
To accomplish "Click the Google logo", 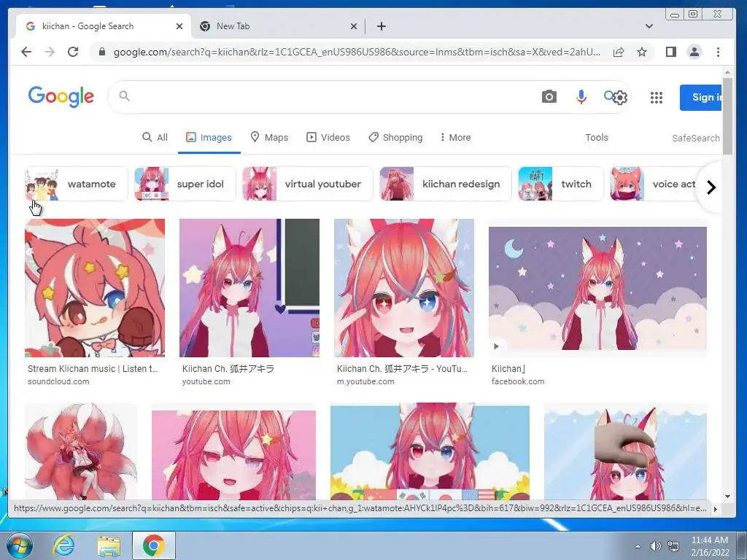I will [x=61, y=97].
